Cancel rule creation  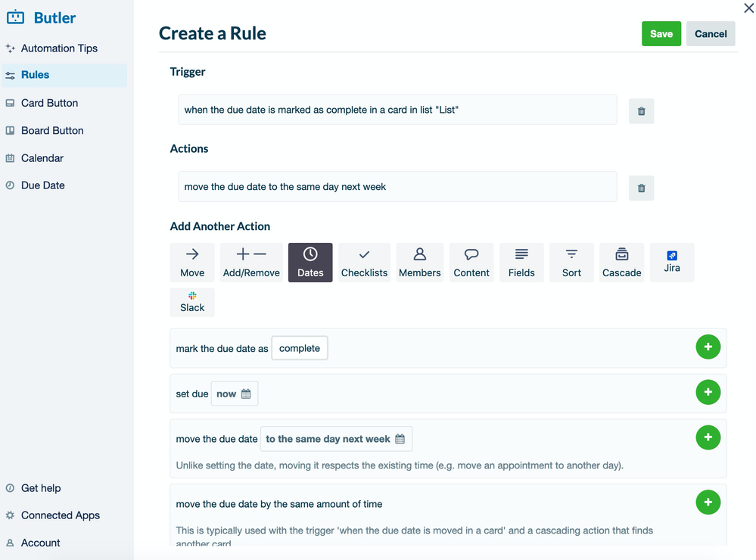(710, 34)
